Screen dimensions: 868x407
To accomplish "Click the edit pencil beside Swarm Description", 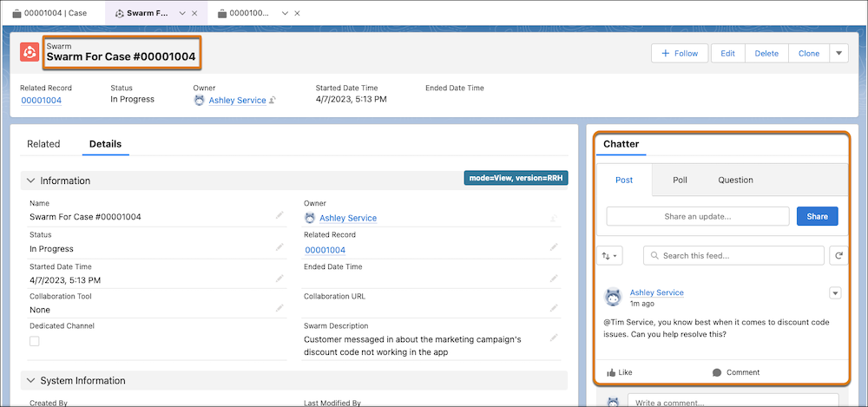I will click(x=554, y=338).
